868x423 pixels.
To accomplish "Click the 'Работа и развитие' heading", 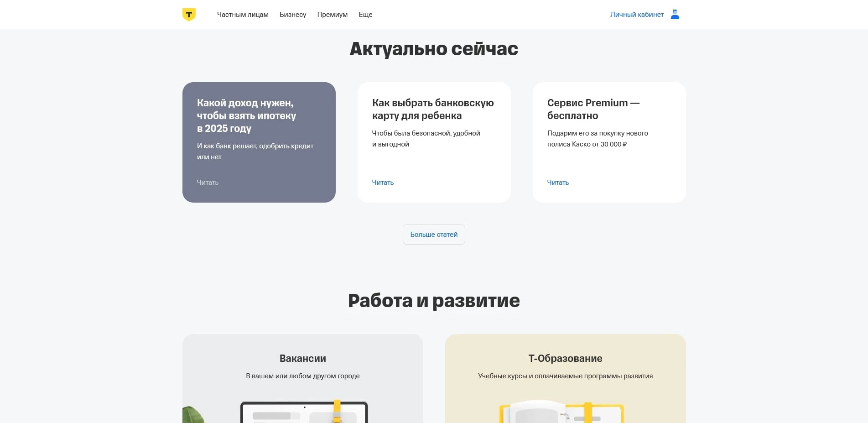I will click(x=433, y=300).
